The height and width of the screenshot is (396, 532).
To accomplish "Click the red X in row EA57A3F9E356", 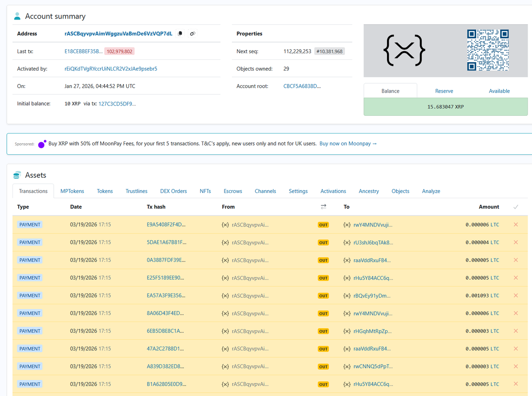I will [516, 296].
